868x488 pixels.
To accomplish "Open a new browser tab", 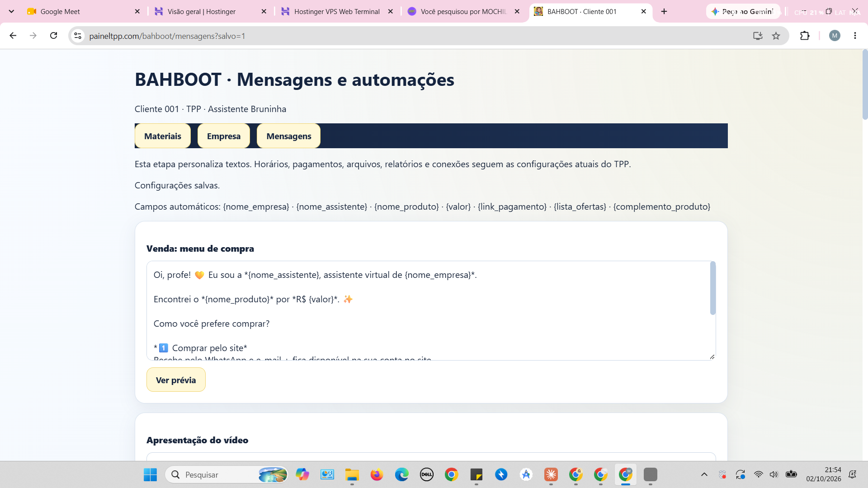I will (x=664, y=11).
